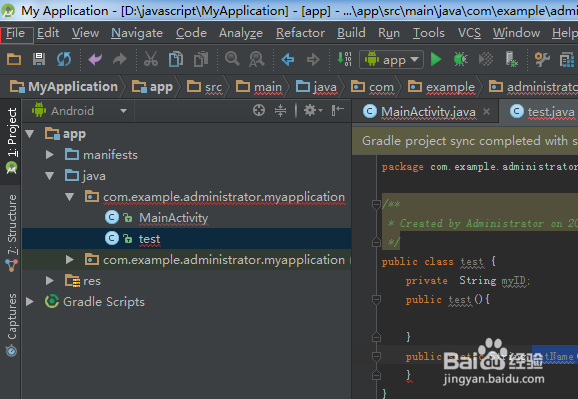This screenshot has width=578, height=399.
Task: Click the Cut scissors icon
Action: (151, 59)
